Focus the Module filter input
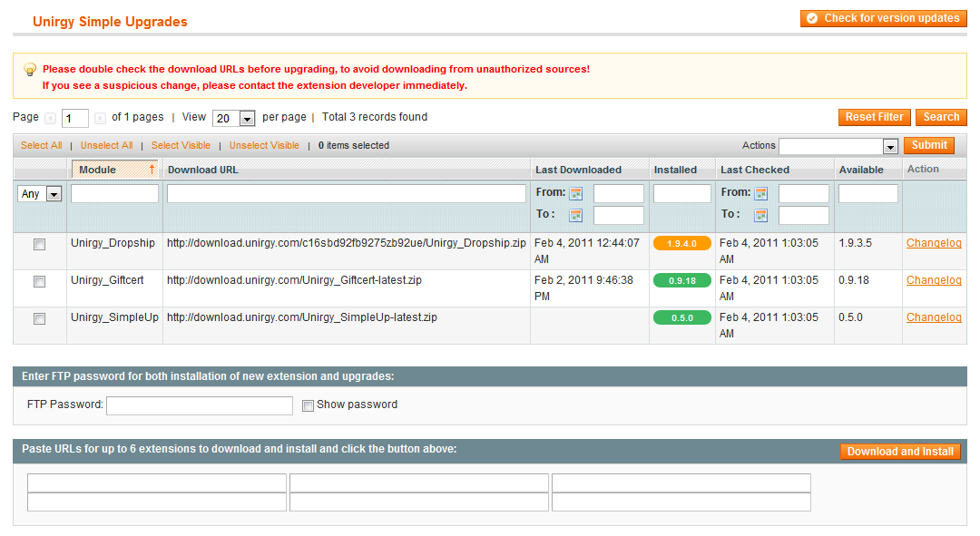980x536 pixels. pyautogui.click(x=114, y=194)
